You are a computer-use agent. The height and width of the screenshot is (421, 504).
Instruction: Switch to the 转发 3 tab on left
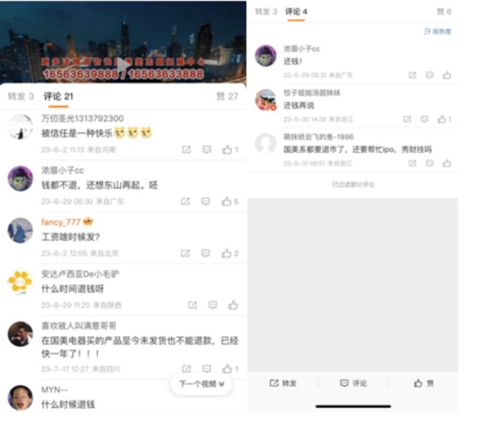point(21,96)
